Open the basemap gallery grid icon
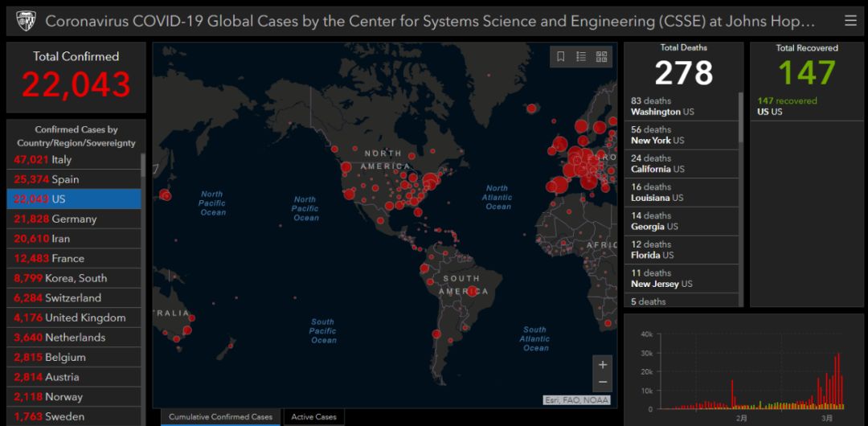The width and height of the screenshot is (868, 426). [601, 56]
